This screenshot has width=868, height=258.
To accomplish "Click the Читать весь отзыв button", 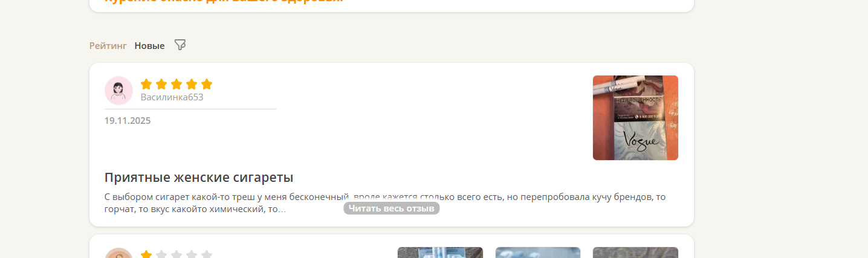I will 392,208.
